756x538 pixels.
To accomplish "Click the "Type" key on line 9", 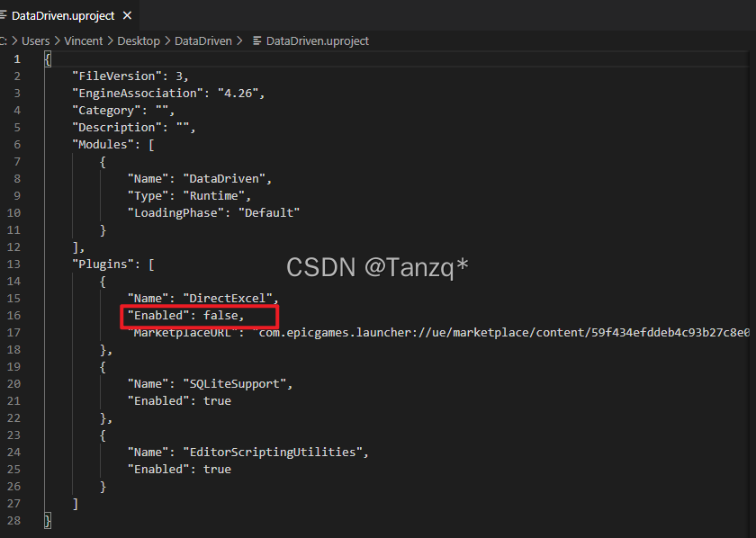I will (148, 196).
